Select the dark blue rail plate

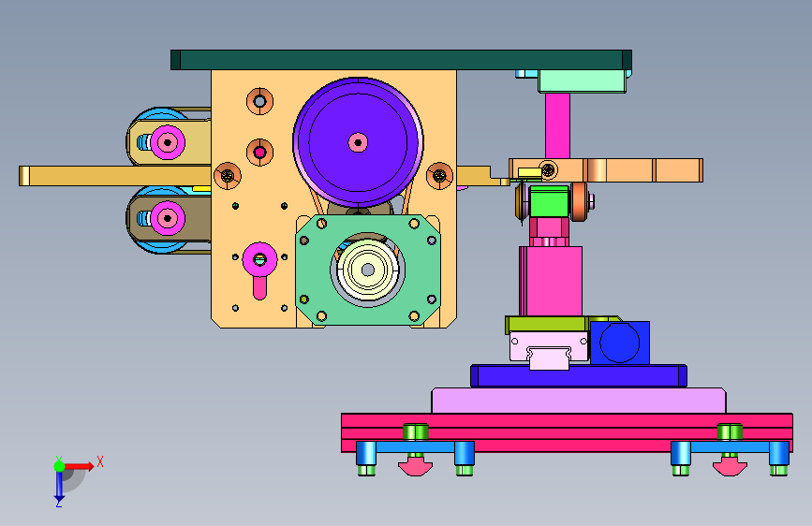tap(579, 376)
